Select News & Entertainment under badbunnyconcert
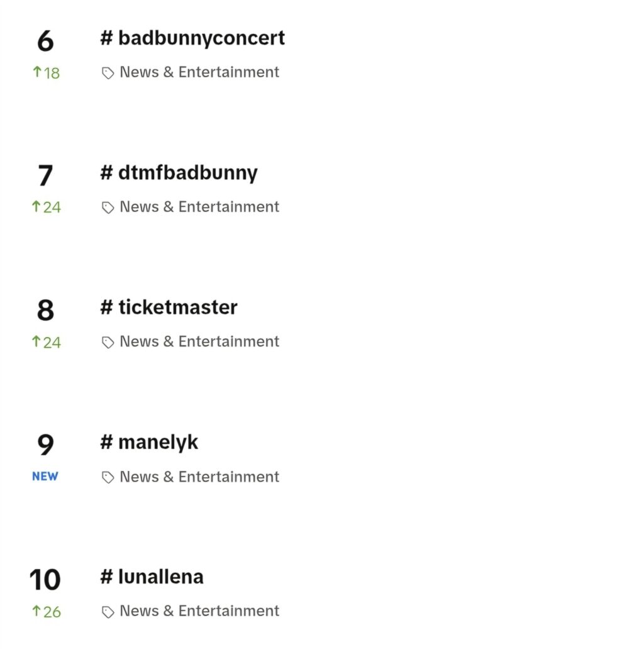Viewport: 644px width, 652px height. pos(199,72)
